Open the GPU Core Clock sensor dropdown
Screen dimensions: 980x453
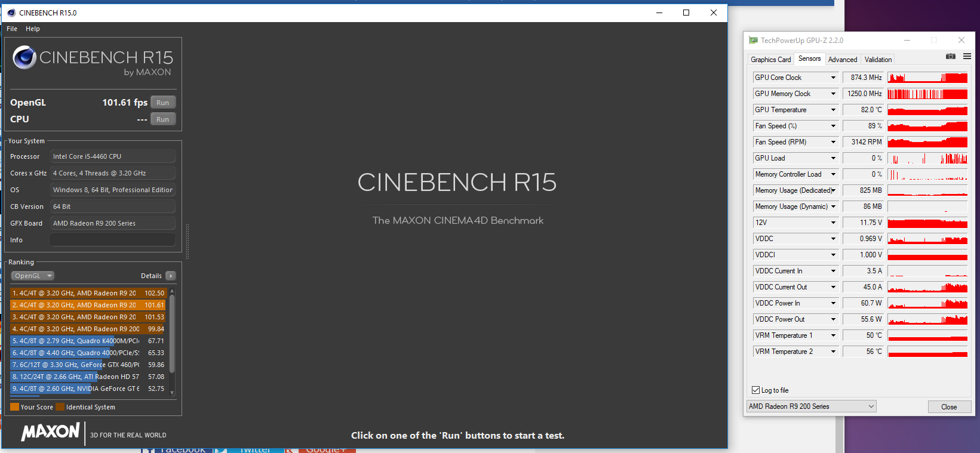tap(833, 78)
